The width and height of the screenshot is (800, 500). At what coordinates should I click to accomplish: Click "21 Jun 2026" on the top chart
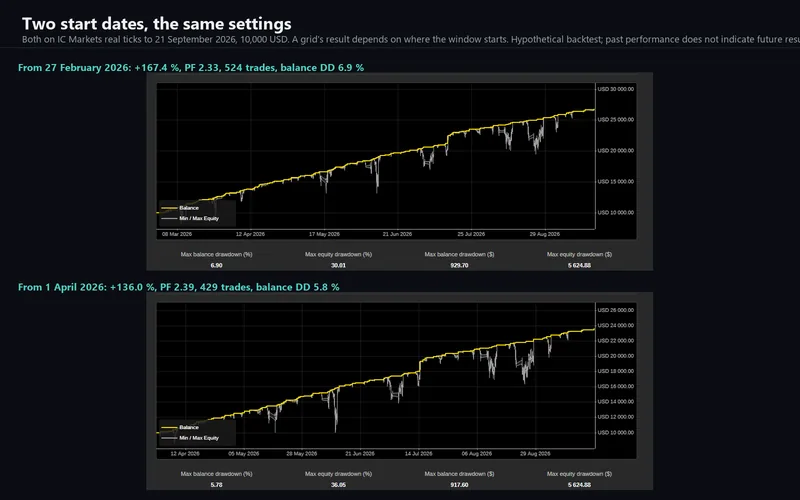tap(397, 234)
